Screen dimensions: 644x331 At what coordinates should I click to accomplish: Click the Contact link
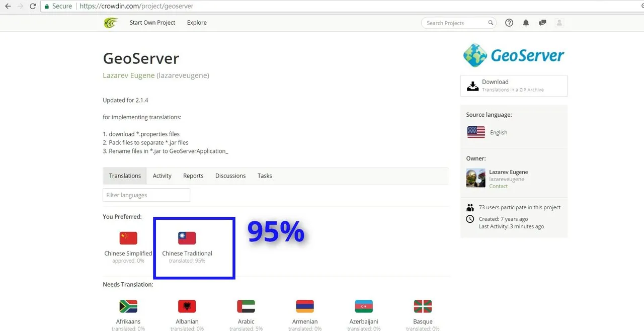(x=498, y=186)
